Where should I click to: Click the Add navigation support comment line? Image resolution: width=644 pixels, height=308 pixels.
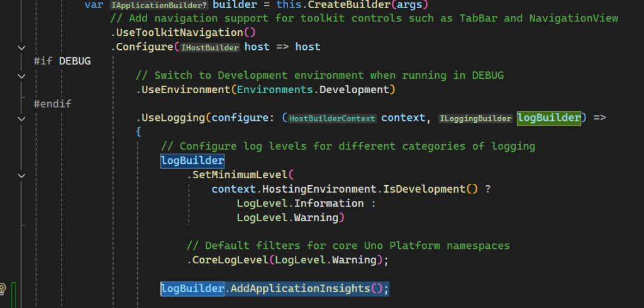(x=364, y=18)
